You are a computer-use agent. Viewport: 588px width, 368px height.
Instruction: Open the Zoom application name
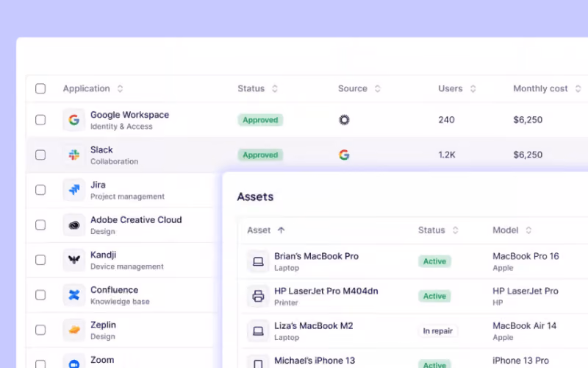(x=102, y=360)
